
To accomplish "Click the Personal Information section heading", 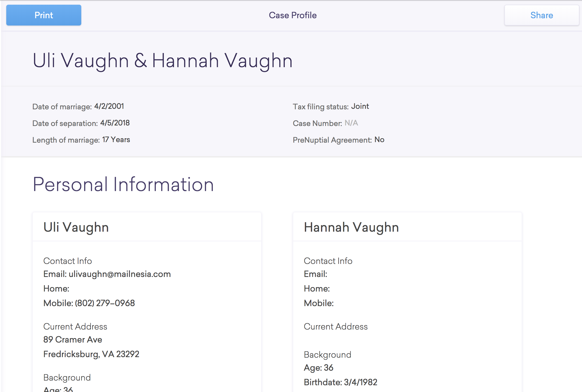I will click(123, 184).
